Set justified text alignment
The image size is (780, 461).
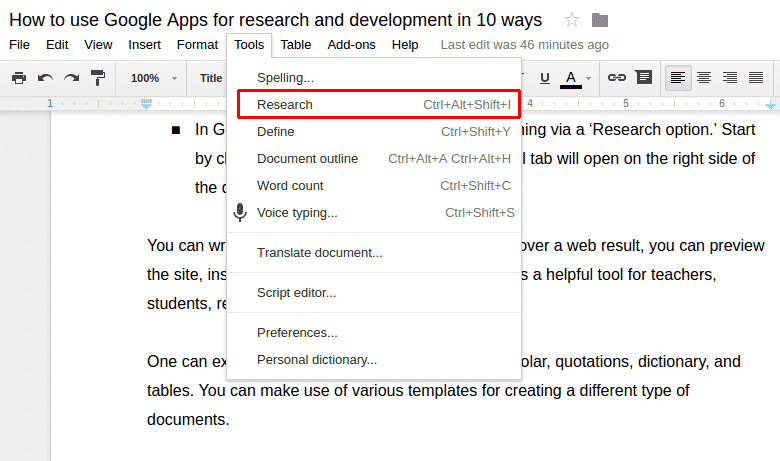756,78
